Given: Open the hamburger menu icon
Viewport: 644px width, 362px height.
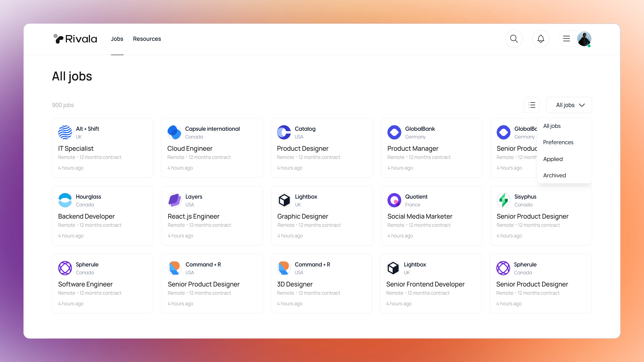Looking at the screenshot, I should tap(567, 39).
